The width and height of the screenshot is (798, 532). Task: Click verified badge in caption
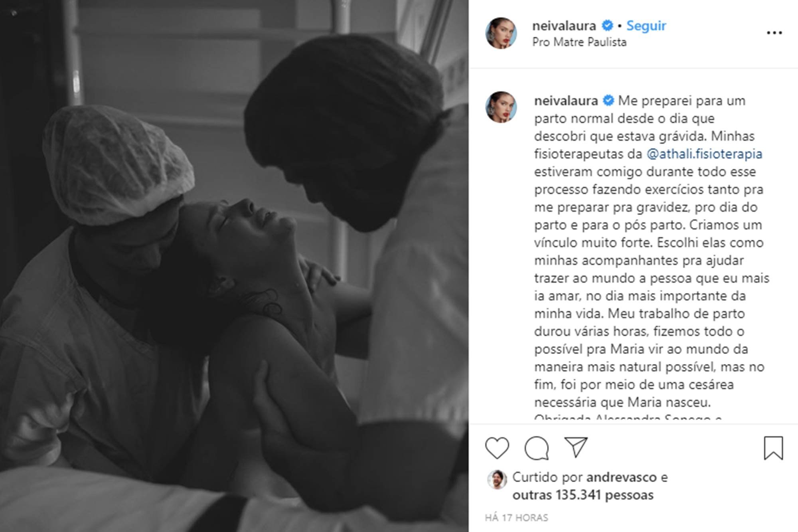(608, 101)
